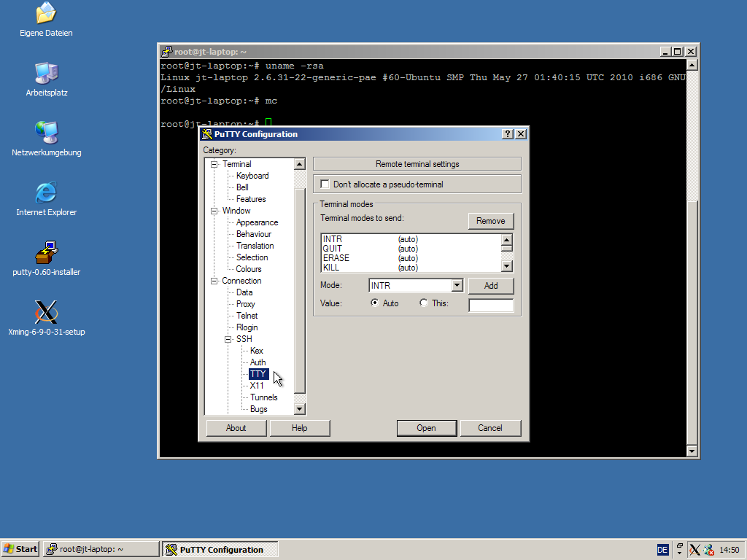Collapse the SSH tree node
Screen dimensions: 747x560
click(228, 339)
